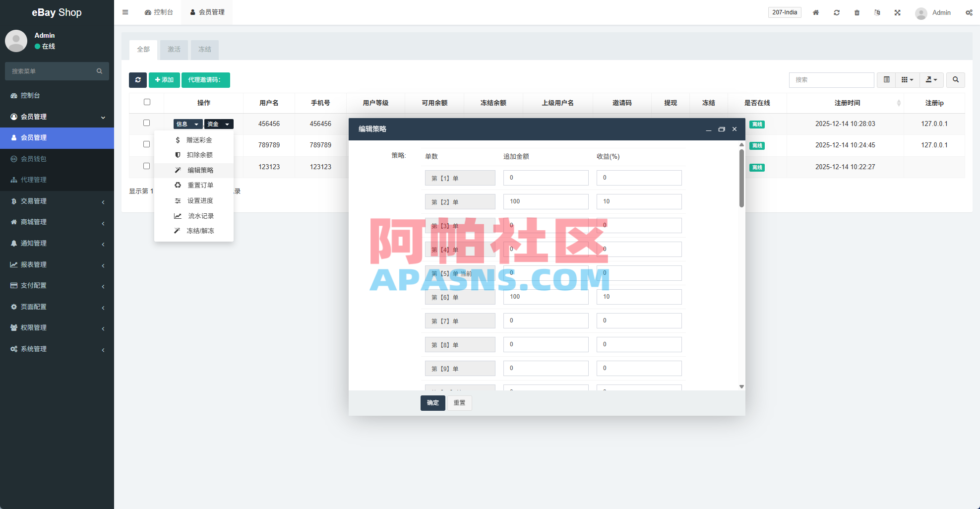The width and height of the screenshot is (980, 509).
Task: Click the 追加金额 field for 第【2】单
Action: click(546, 201)
